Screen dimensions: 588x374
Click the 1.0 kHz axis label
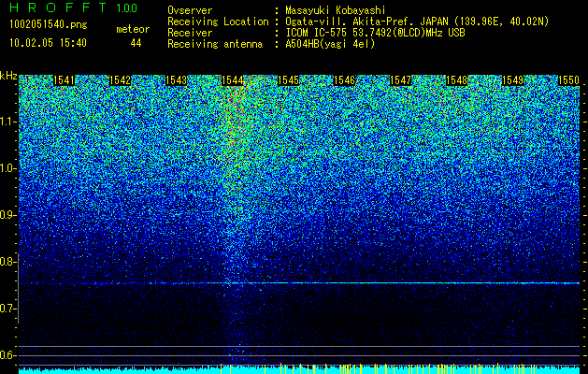[x=7, y=168]
